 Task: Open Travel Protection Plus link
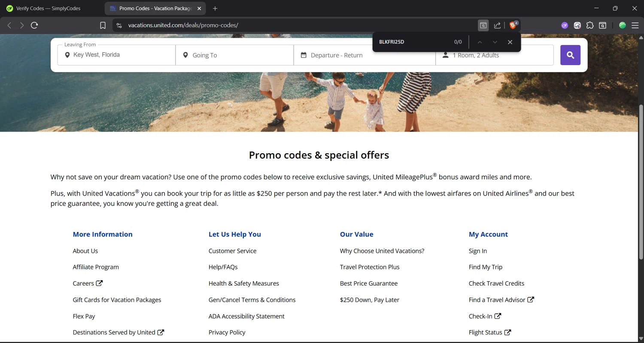(x=370, y=267)
